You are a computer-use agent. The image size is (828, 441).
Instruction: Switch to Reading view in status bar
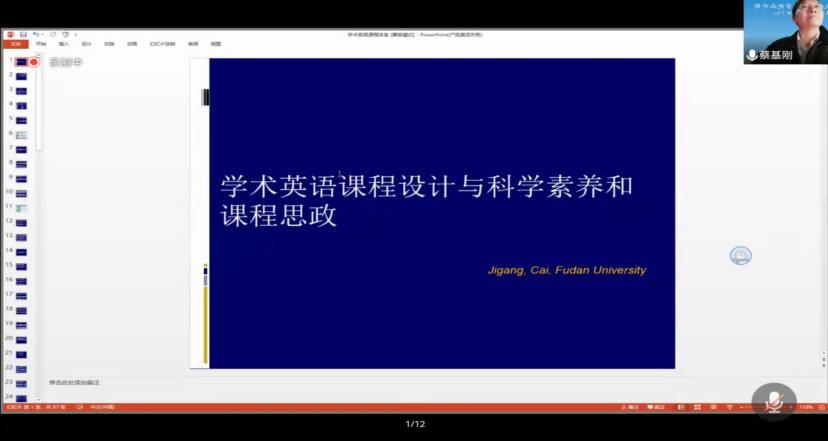(713, 407)
